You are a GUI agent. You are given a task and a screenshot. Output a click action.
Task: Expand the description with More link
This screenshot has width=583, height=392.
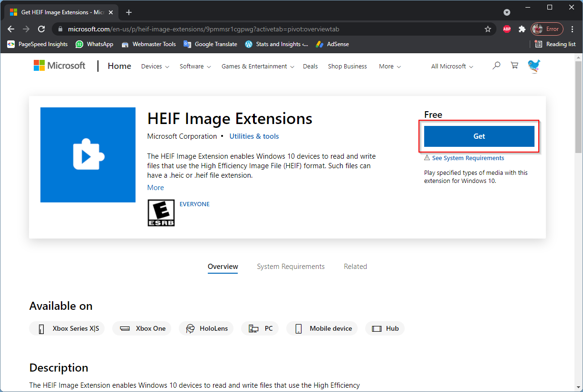[x=155, y=188]
